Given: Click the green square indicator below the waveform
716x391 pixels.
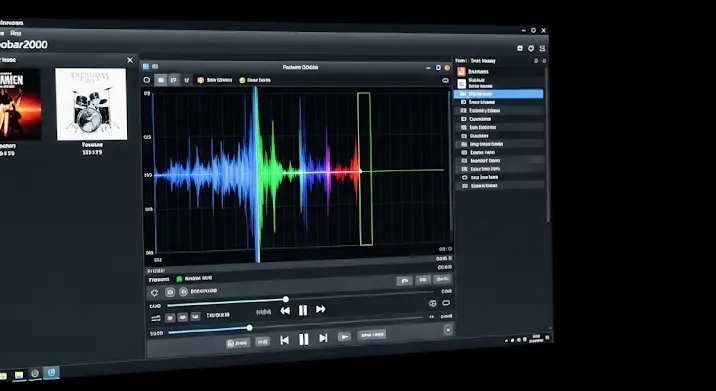Looking at the screenshot, I should 179,279.
